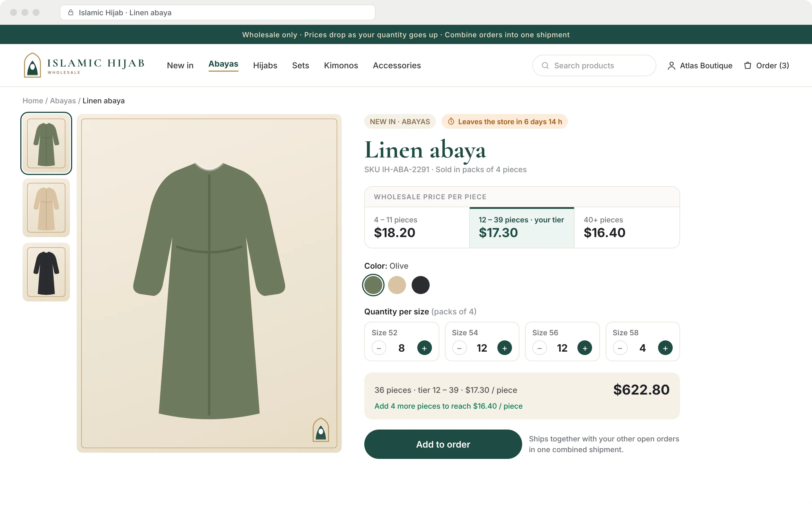
Task: Click the lock icon in address bar
Action: click(71, 12)
